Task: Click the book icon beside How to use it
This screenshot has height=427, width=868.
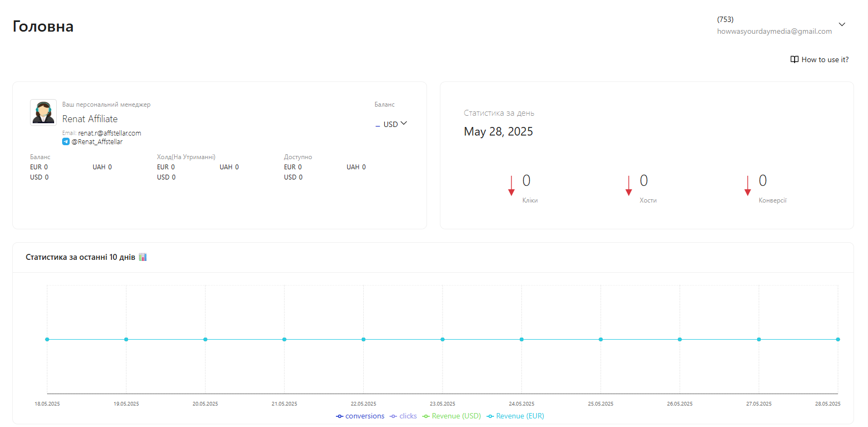Action: click(x=794, y=59)
